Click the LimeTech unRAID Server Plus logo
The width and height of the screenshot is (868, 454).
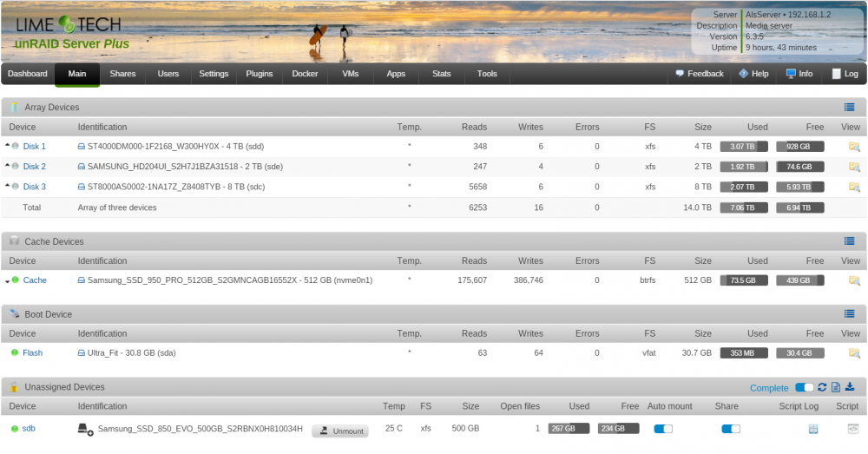click(x=70, y=33)
